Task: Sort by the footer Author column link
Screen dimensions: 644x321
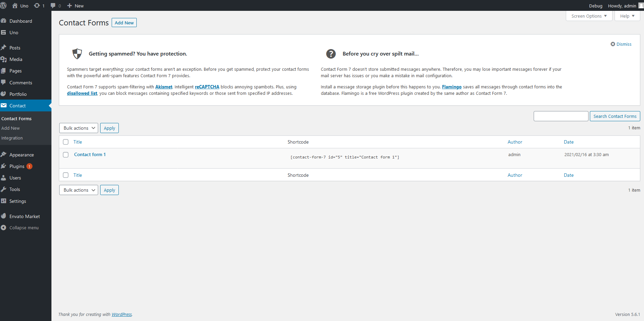Action: [515, 175]
